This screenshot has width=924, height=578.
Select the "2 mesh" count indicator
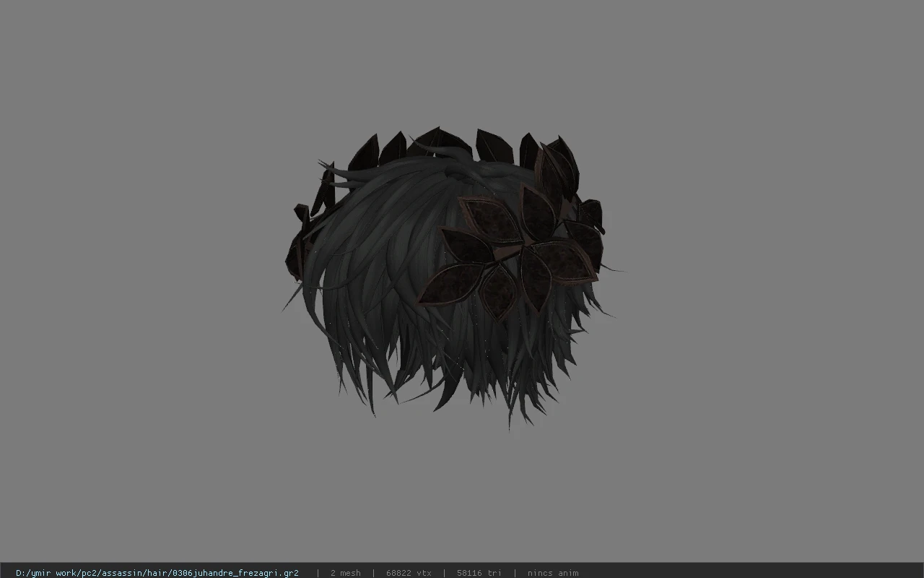point(345,573)
